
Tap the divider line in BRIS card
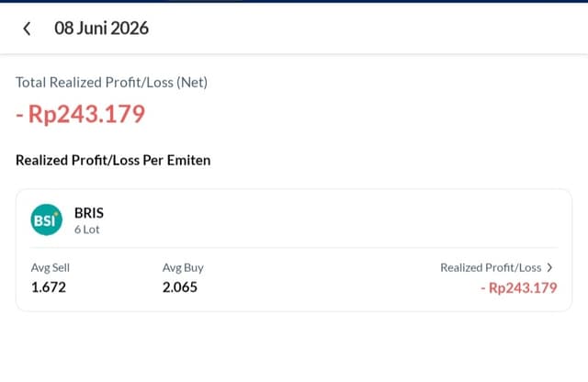294,247
